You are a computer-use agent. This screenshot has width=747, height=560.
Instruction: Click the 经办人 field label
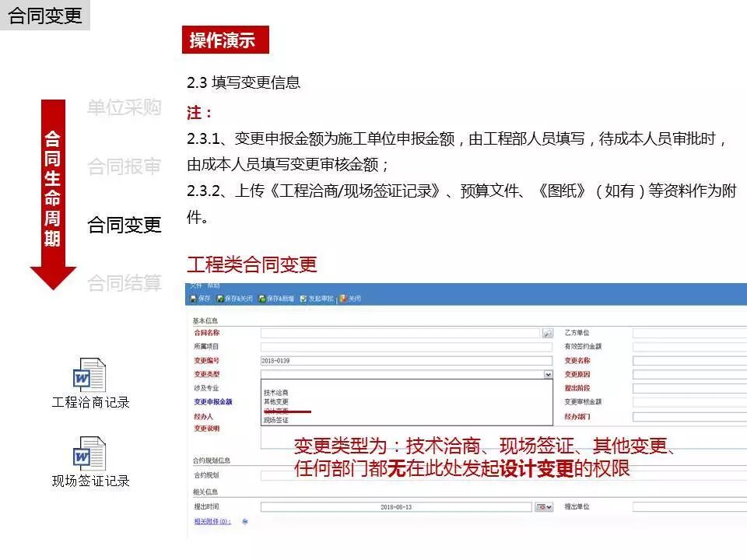(203, 417)
